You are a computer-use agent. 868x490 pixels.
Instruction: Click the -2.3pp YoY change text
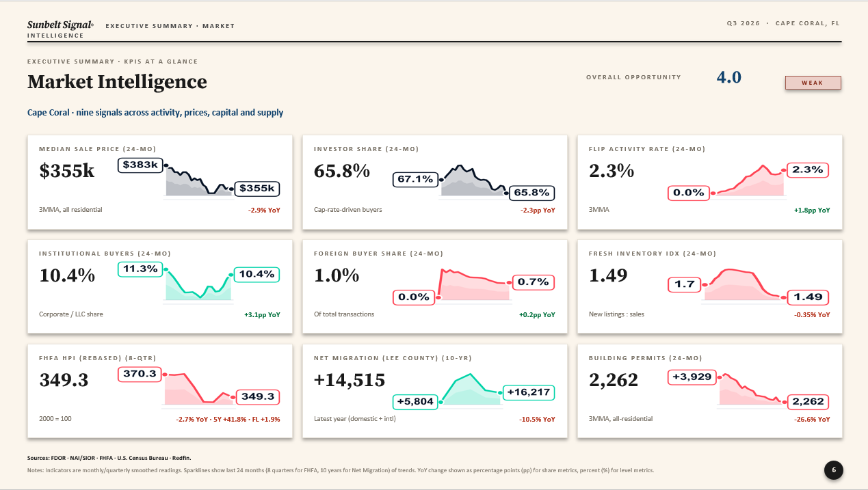pos(538,210)
